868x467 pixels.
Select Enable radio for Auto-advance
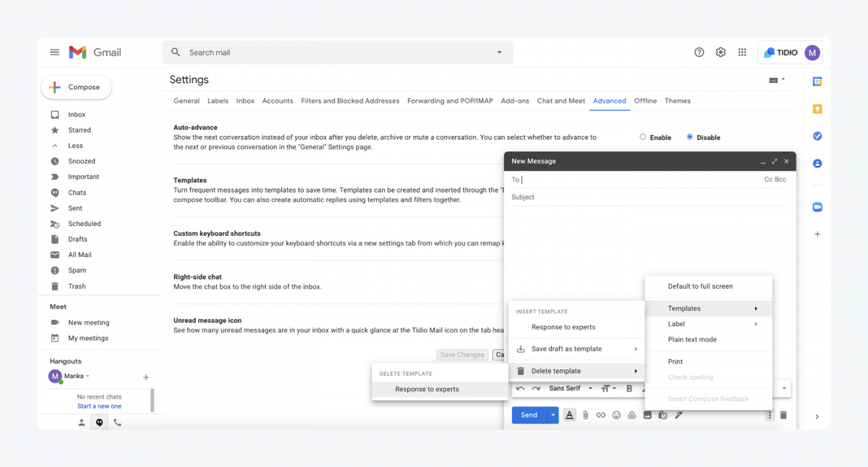pyautogui.click(x=642, y=137)
